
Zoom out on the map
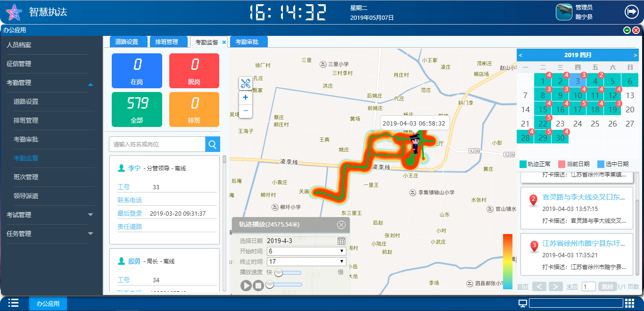(245, 111)
